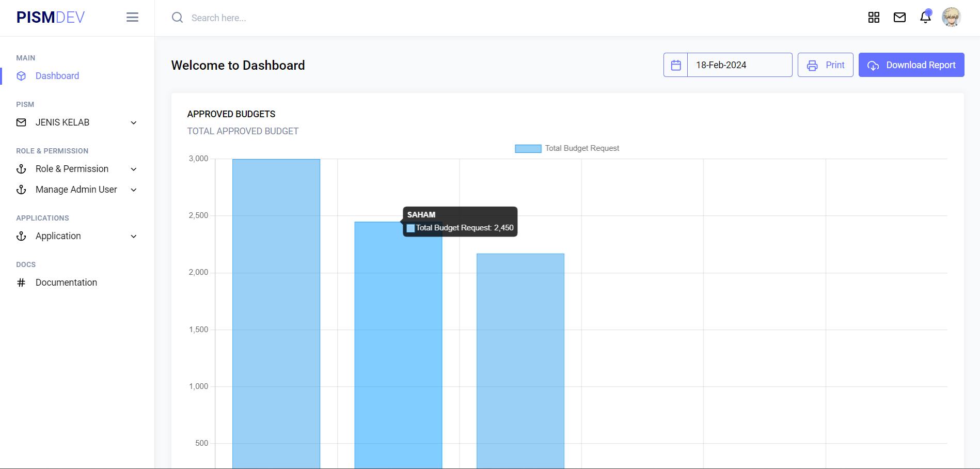The image size is (980, 469).
Task: Open the mail envelope icon in header
Action: coord(899,18)
